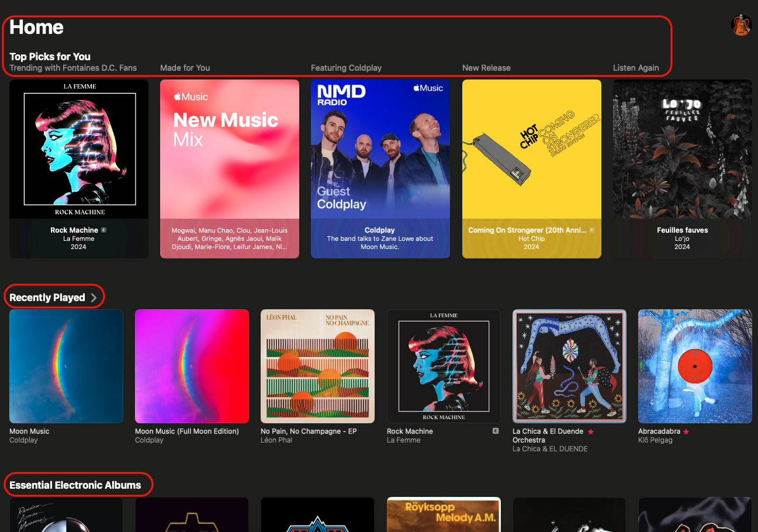Open the yellow Hot Chip album artwork
758x532 pixels.
pos(532,149)
